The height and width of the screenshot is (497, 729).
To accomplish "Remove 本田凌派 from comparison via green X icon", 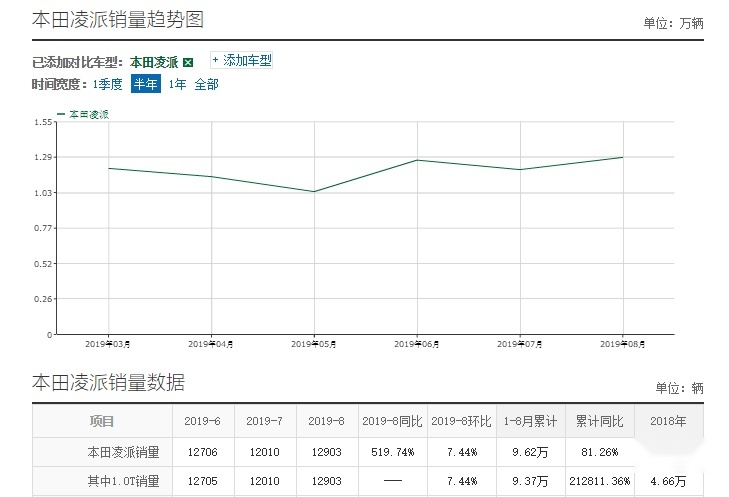I will click(x=188, y=62).
